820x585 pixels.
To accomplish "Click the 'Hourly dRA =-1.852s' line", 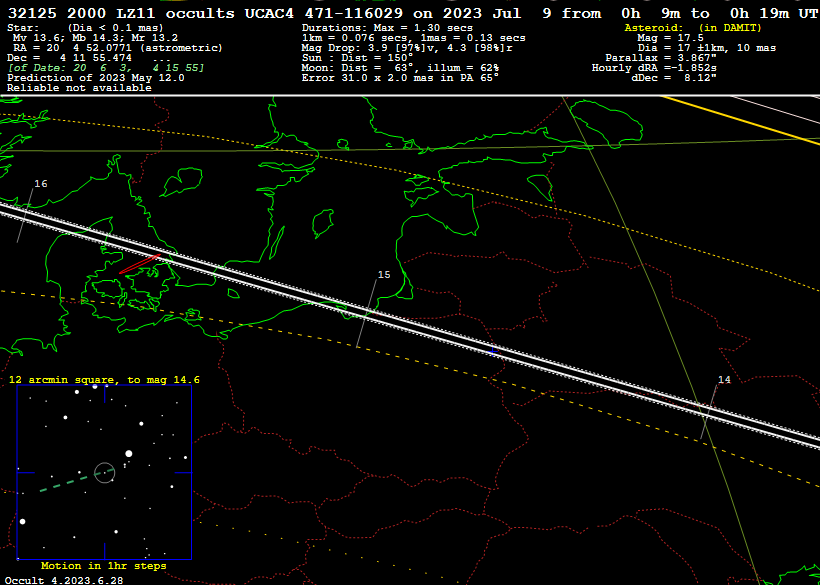I will click(x=654, y=68).
